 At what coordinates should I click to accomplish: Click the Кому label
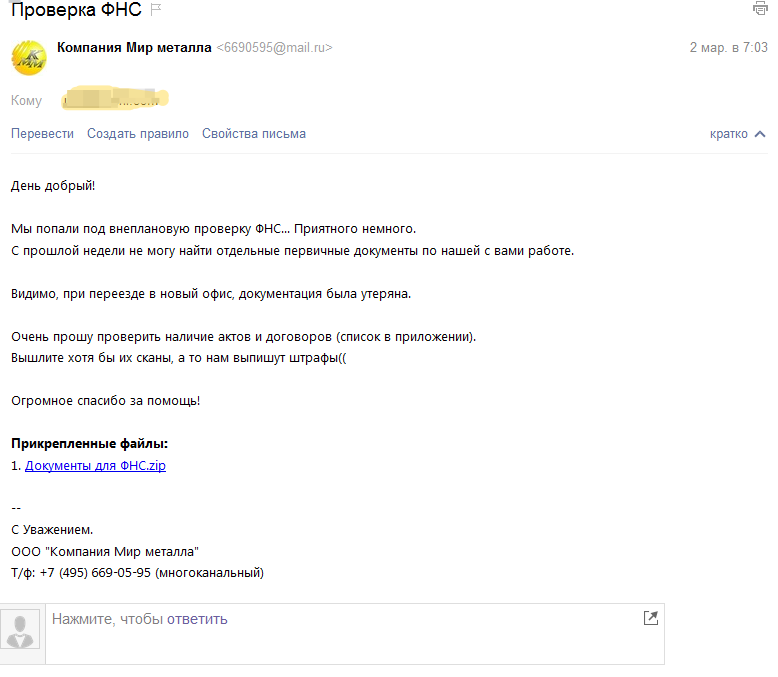click(x=26, y=100)
